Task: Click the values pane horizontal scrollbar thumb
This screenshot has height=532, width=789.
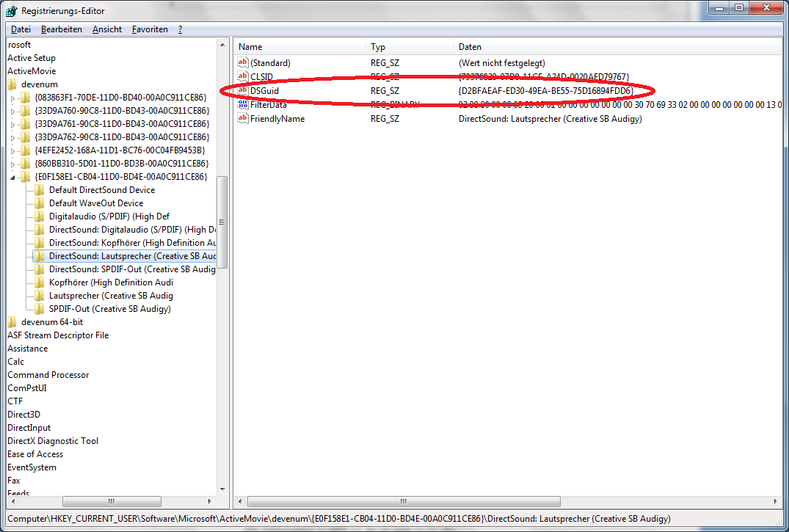Action: pyautogui.click(x=404, y=501)
